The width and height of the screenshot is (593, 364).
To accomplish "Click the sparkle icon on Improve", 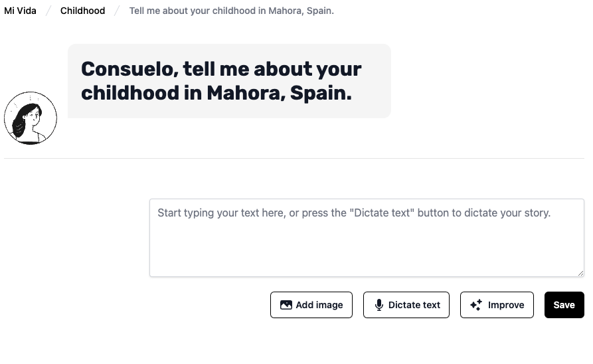I will 476,305.
